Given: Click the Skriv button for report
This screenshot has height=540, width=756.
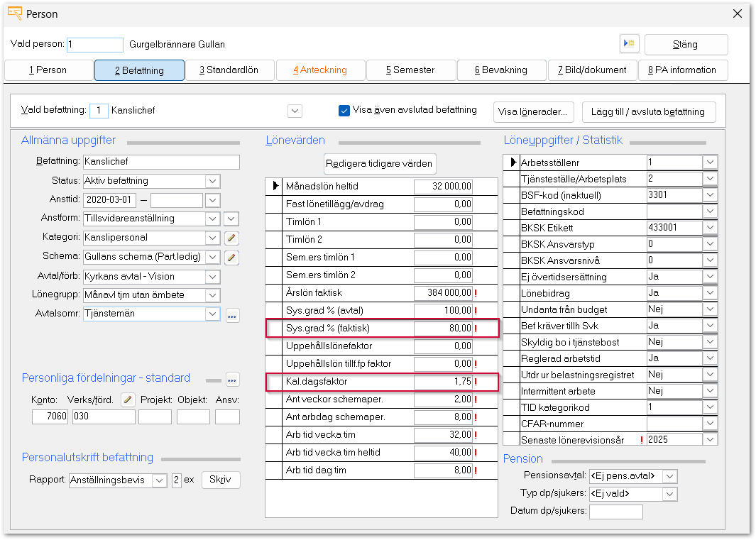Looking at the screenshot, I should [x=221, y=480].
